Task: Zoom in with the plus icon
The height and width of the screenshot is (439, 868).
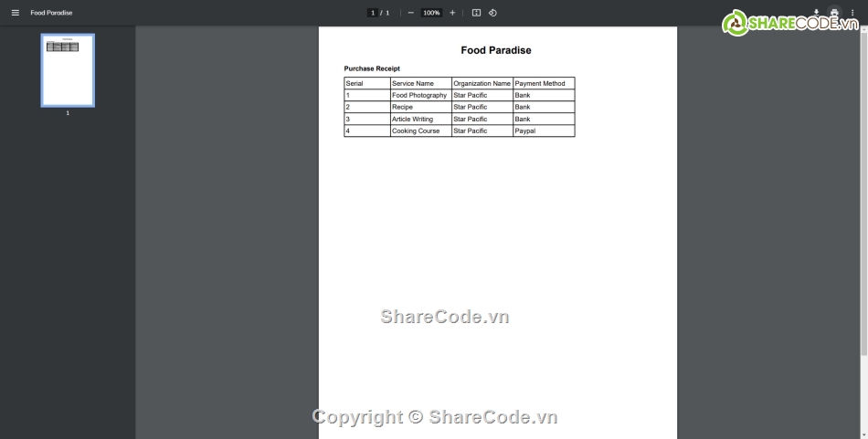Action: point(452,13)
